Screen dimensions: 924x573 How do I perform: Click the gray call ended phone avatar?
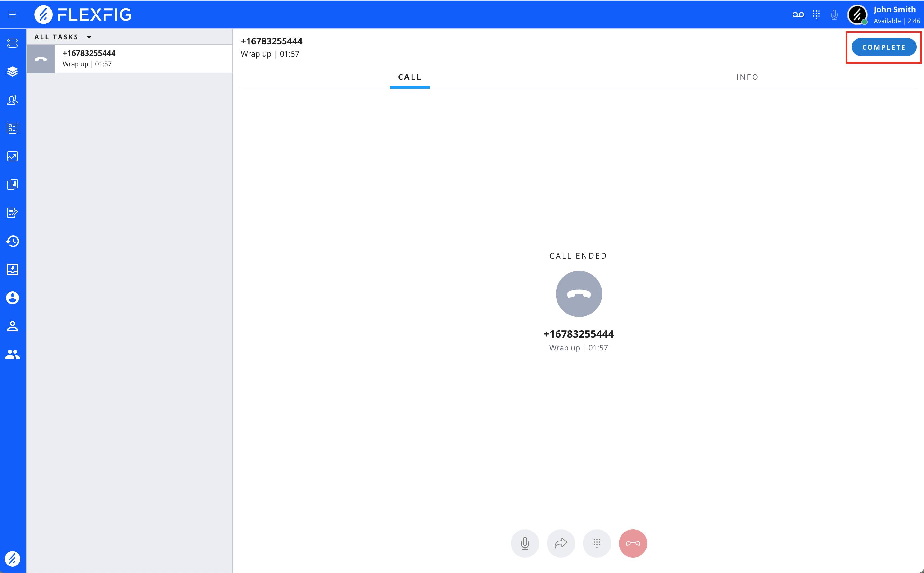[578, 294]
